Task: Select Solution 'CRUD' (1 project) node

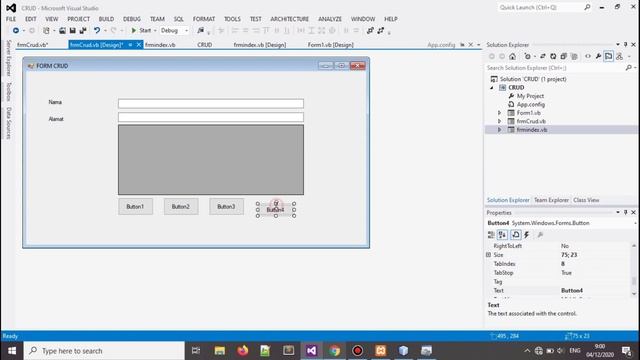Action: pos(533,79)
